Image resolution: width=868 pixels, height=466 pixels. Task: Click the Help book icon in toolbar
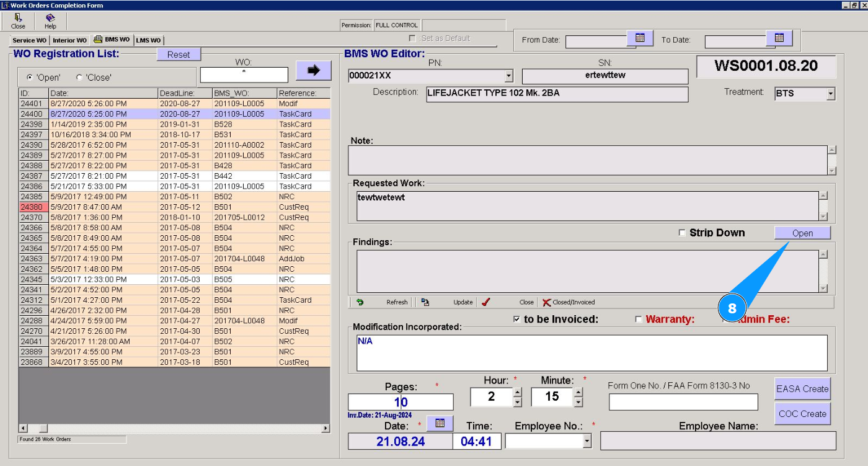[x=50, y=18]
